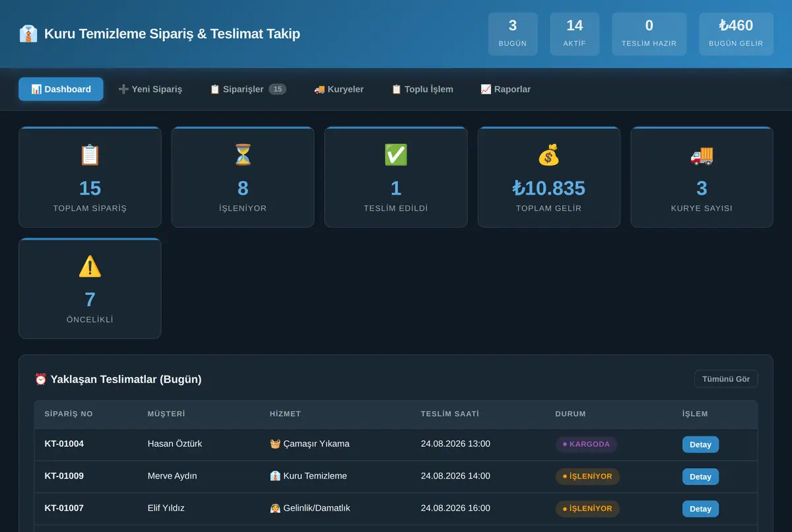The width and height of the screenshot is (792, 532).
Task: Open the Dashboard tab
Action: coord(61,89)
